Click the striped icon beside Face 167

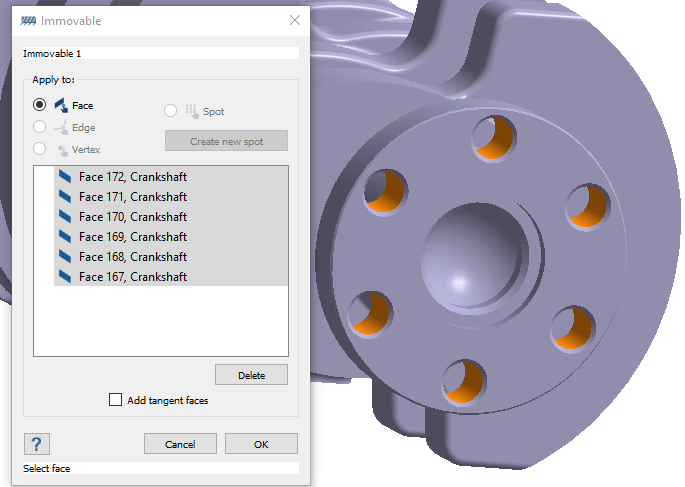[65, 276]
